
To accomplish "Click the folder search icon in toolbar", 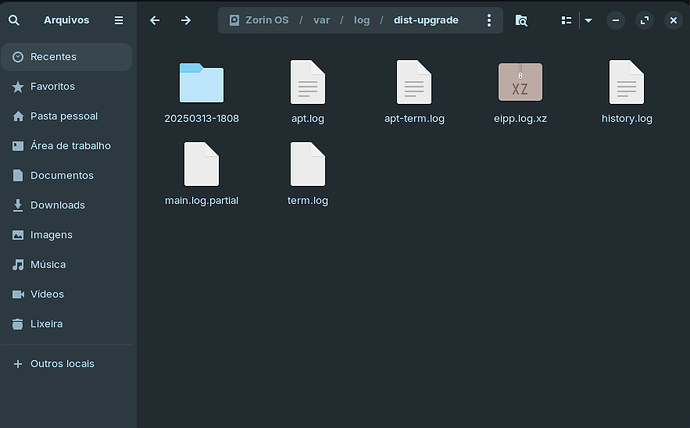I will click(x=521, y=20).
